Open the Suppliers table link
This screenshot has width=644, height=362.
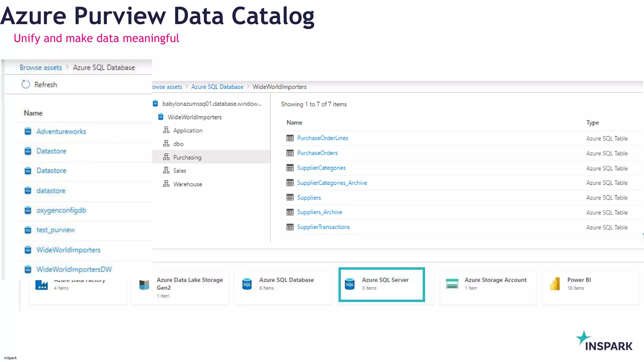coord(309,198)
